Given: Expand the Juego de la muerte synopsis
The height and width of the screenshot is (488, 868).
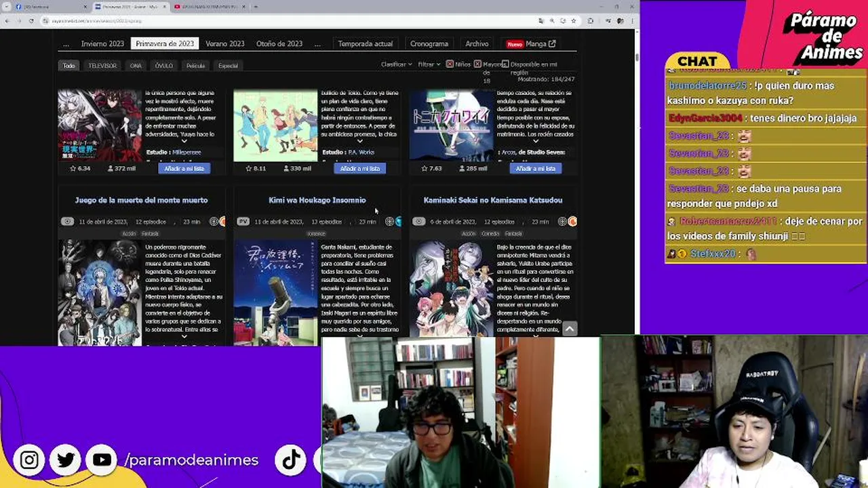Looking at the screenshot, I should (184, 336).
